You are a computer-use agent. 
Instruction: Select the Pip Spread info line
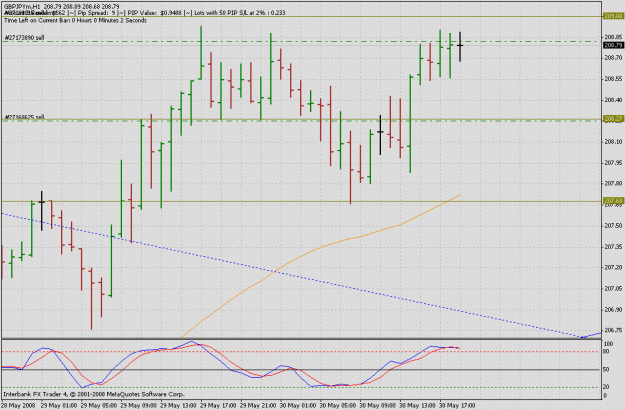coord(144,13)
